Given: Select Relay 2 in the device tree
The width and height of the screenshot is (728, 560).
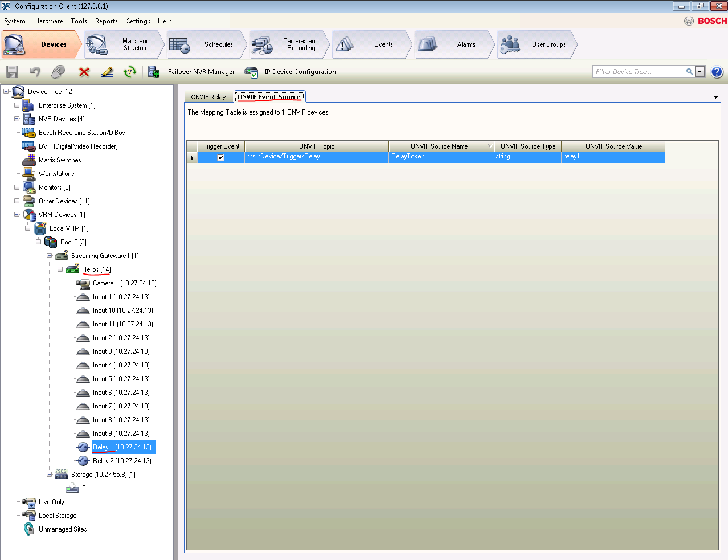Looking at the screenshot, I should coord(122,461).
